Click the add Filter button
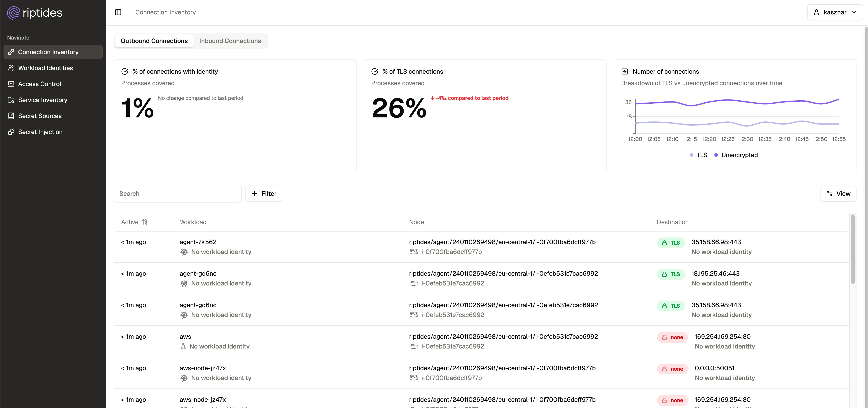This screenshot has height=408, width=868. click(x=264, y=194)
